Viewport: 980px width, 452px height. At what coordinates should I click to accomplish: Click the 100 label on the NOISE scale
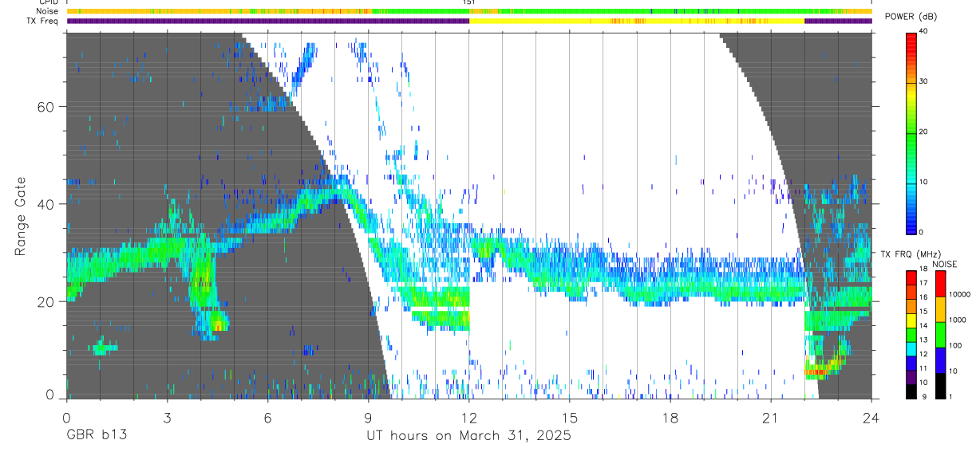point(956,346)
